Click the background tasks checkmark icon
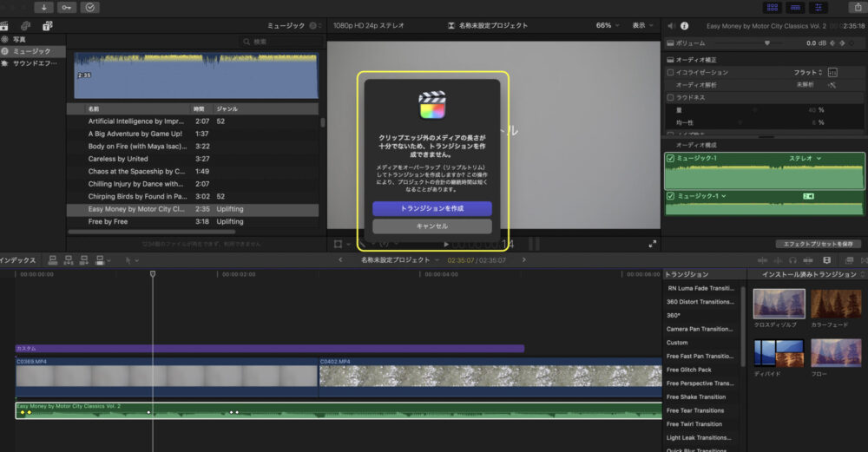The width and height of the screenshot is (868, 452). click(x=90, y=7)
